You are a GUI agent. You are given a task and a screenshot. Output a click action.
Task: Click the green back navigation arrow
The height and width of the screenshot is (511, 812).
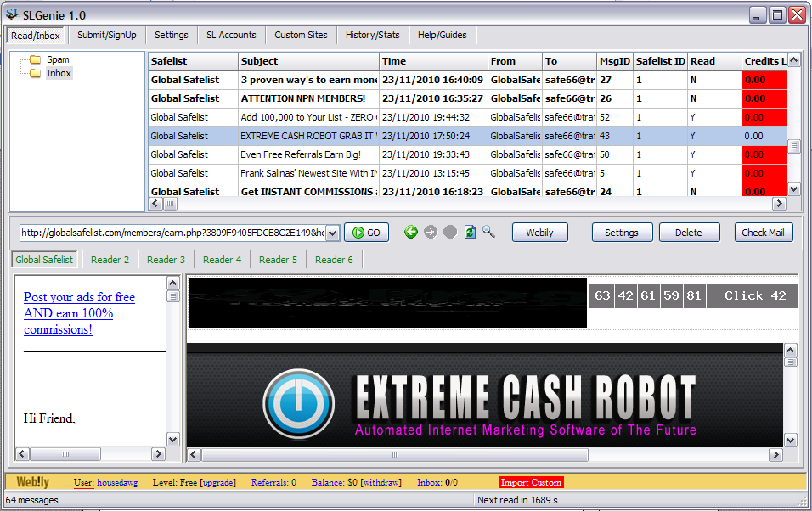[410, 232]
